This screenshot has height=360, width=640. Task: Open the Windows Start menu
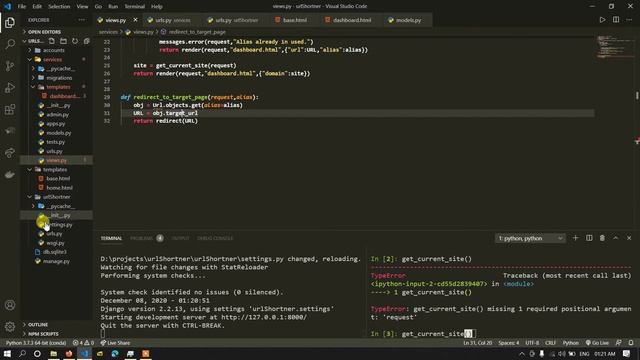pyautogui.click(x=7, y=353)
